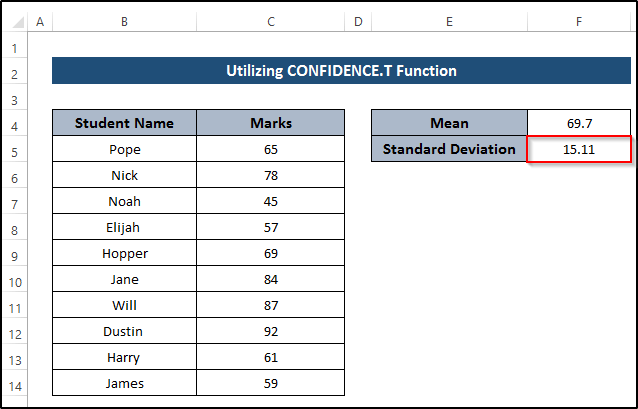Image resolution: width=638 pixels, height=409 pixels.
Task: Click the title cell 'Utilizing CONFIDENCE.T Function'
Action: pos(342,71)
